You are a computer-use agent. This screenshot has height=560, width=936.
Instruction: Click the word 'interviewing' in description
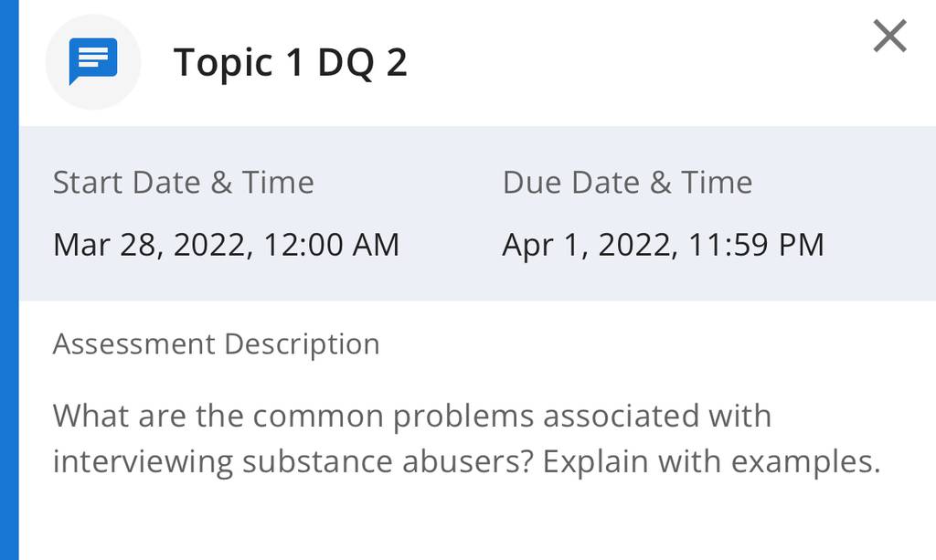(x=143, y=461)
